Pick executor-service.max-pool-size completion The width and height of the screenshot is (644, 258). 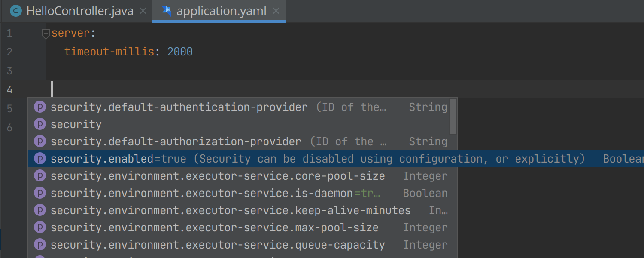pos(238,227)
